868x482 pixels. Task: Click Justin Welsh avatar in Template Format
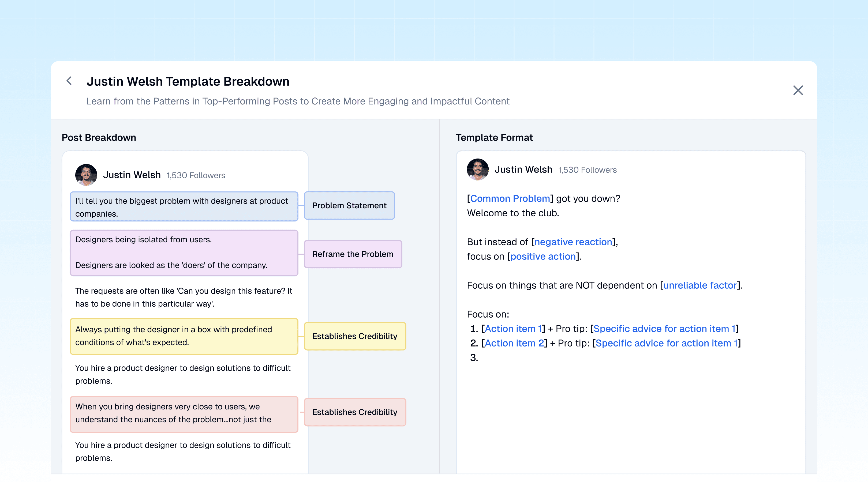coord(478,170)
